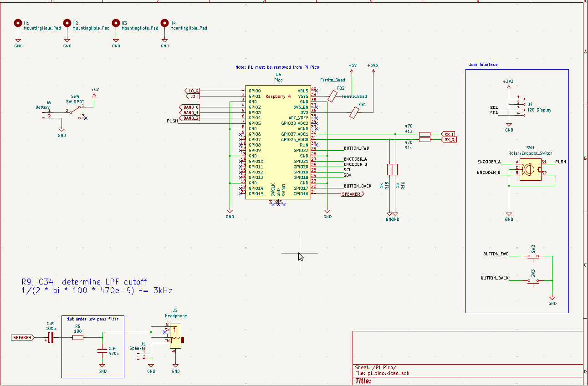
Task: Select the FB2 ferrite bead symbol
Action: (x=333, y=96)
